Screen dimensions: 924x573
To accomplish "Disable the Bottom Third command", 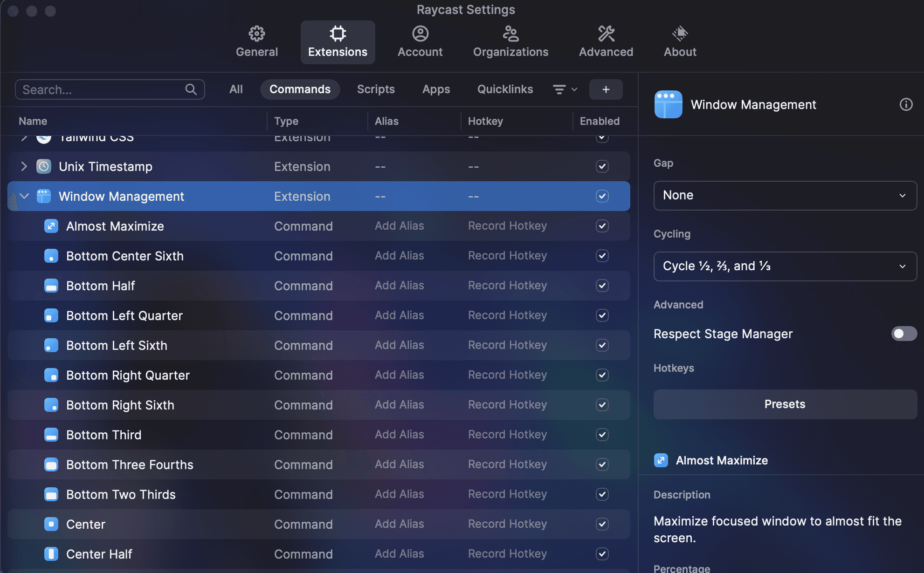I will [x=602, y=435].
